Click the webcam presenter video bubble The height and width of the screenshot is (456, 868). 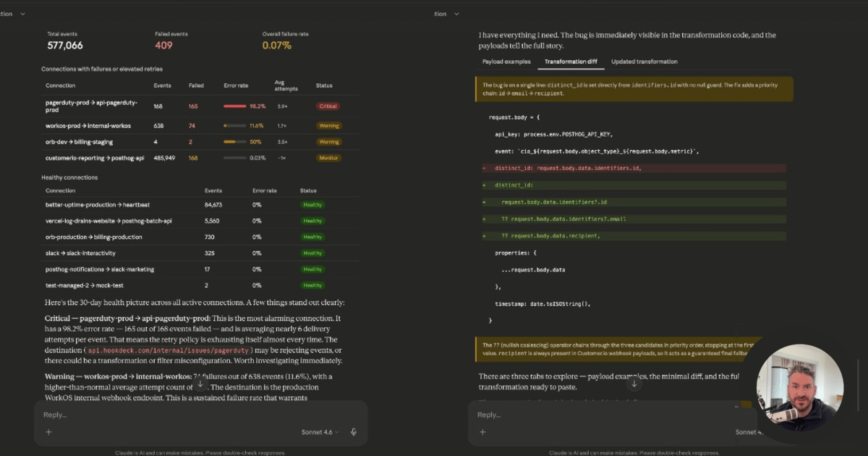coord(800,388)
